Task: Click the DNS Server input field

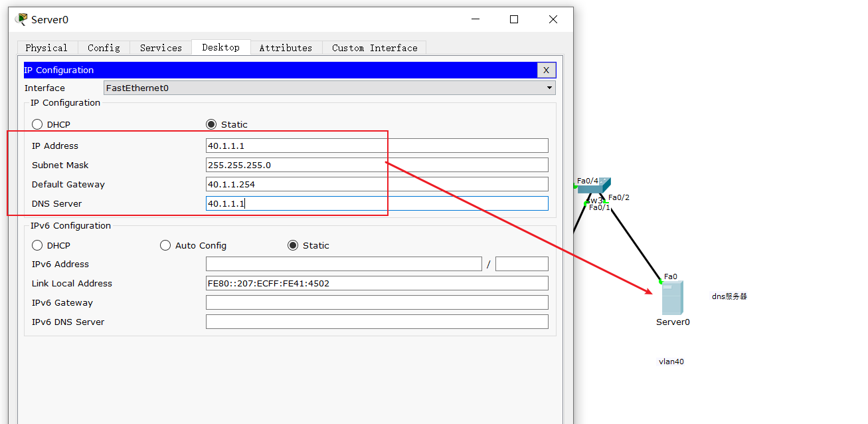Action: coord(377,203)
